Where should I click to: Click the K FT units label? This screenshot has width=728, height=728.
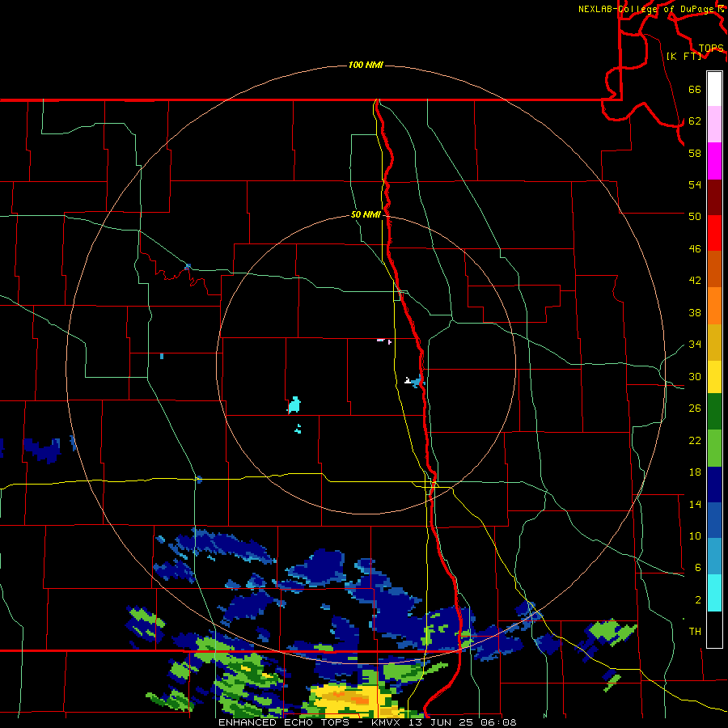click(x=684, y=56)
